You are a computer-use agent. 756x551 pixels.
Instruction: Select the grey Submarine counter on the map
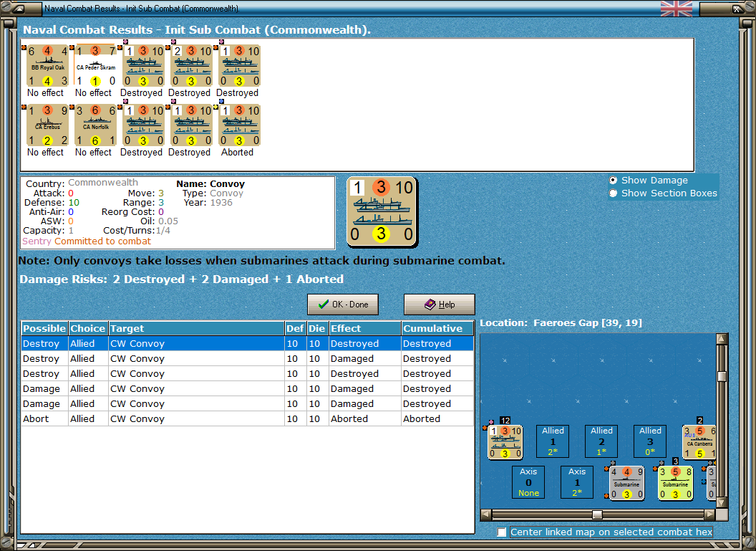627,482
